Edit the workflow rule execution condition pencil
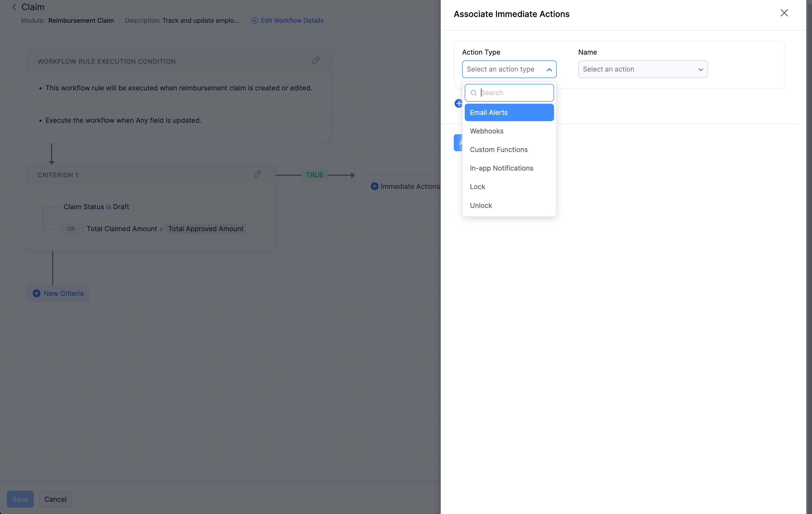Image resolution: width=812 pixels, height=514 pixels. [316, 61]
